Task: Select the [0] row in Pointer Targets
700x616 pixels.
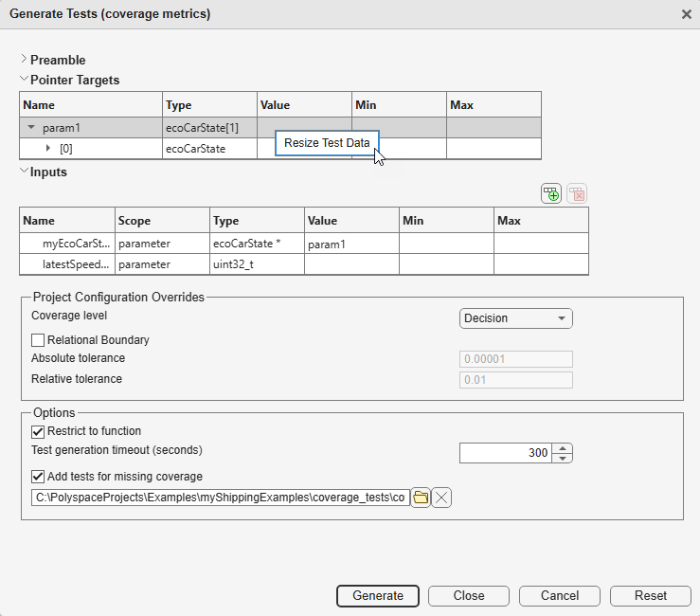Action: tap(280, 148)
